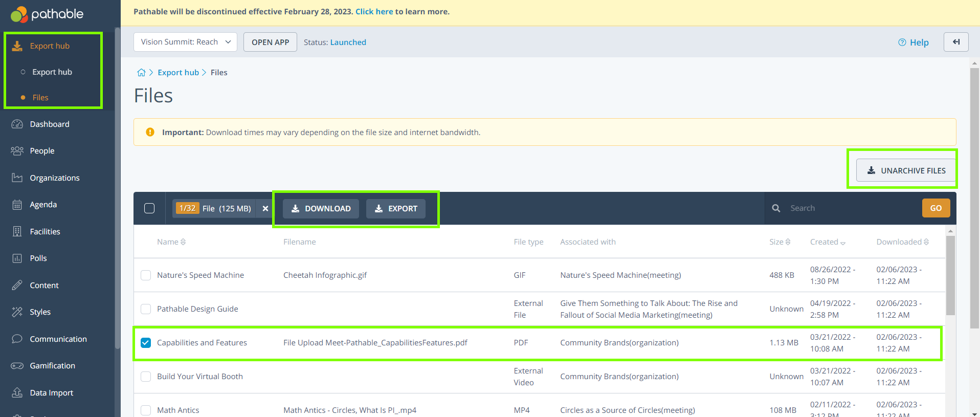Open the Help link
This screenshot has width=980, height=417.
[919, 42]
